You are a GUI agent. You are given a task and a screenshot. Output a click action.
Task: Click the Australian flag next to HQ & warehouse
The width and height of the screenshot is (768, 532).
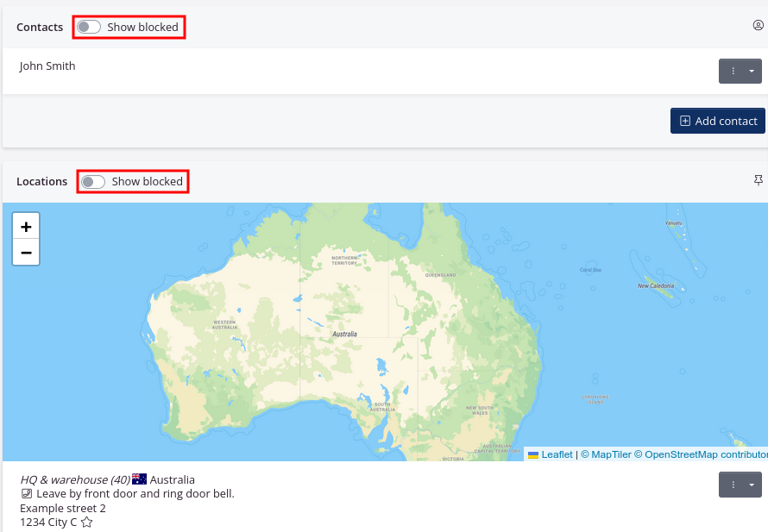139,479
